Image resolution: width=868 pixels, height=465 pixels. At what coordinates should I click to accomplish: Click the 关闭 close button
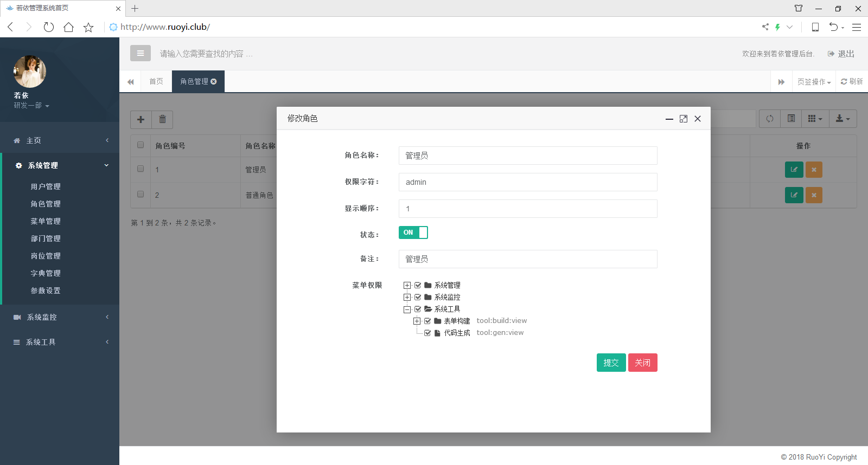643,363
